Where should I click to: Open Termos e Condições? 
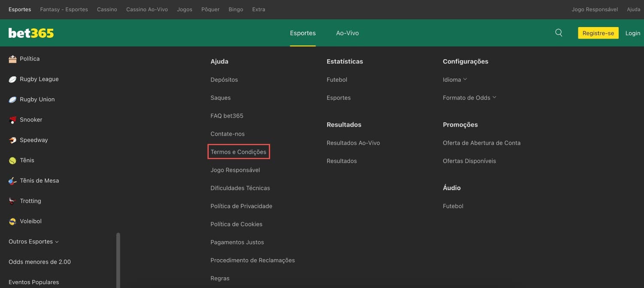click(x=238, y=152)
